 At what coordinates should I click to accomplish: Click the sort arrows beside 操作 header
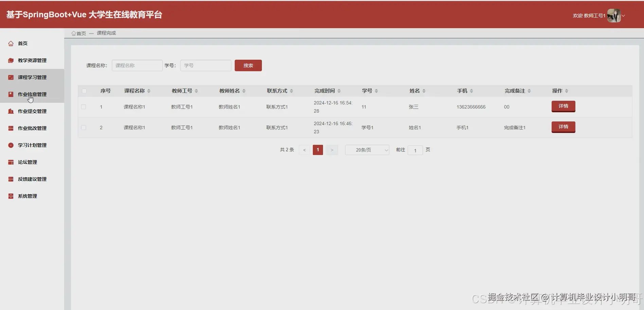tap(567, 91)
